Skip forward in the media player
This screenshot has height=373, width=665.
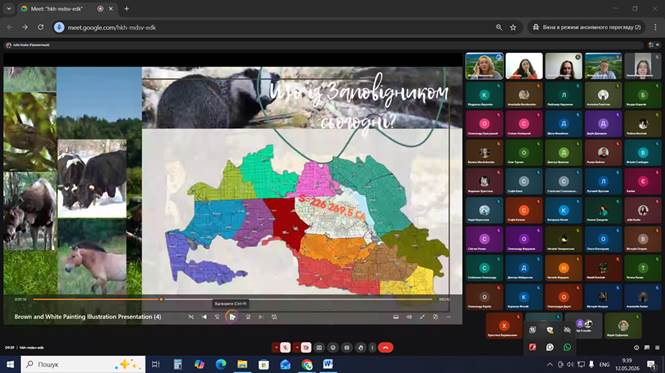point(248,317)
